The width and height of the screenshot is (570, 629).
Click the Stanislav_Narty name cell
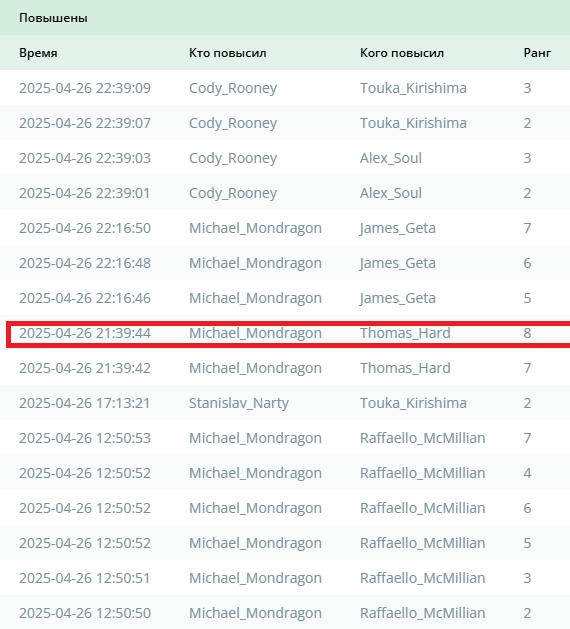tap(239, 403)
